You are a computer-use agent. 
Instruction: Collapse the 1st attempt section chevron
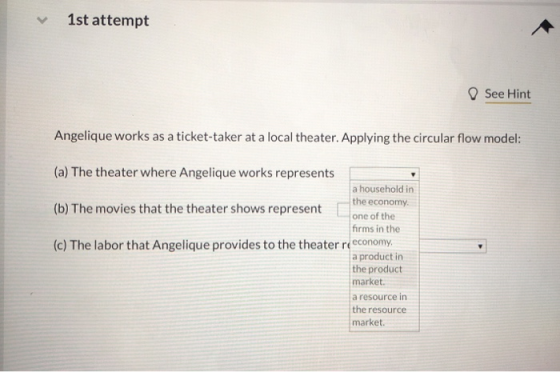click(x=42, y=20)
